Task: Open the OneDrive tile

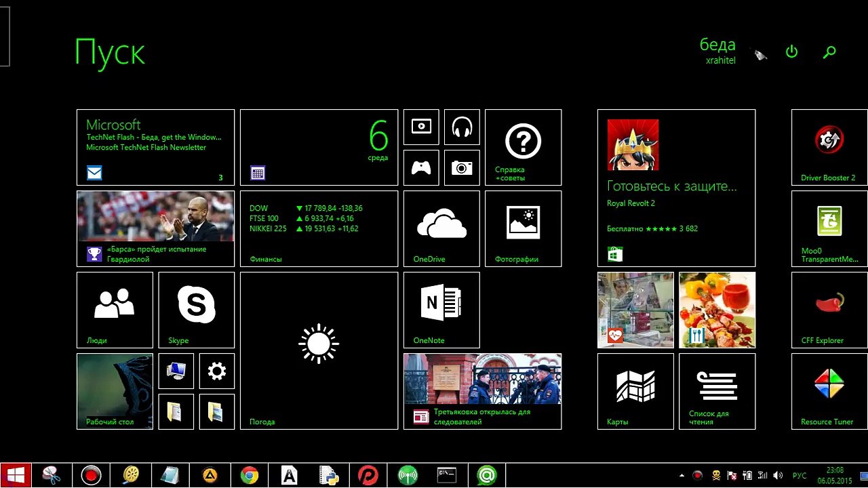Action: click(x=441, y=228)
